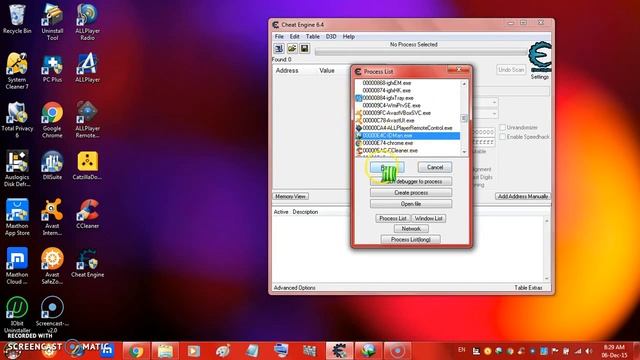The width and height of the screenshot is (640, 360).
Task: Select the CatzillaDo desktop icon
Action: click(87, 165)
